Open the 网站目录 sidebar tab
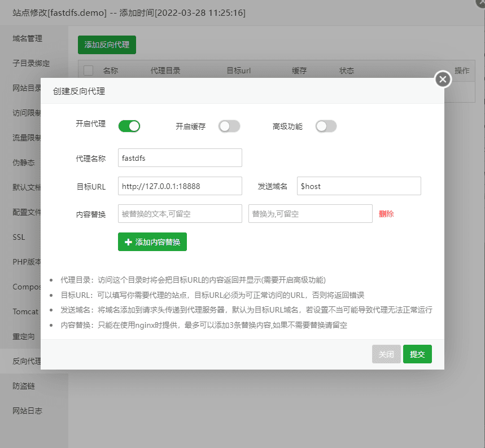The height and width of the screenshot is (448, 485). 20,88
